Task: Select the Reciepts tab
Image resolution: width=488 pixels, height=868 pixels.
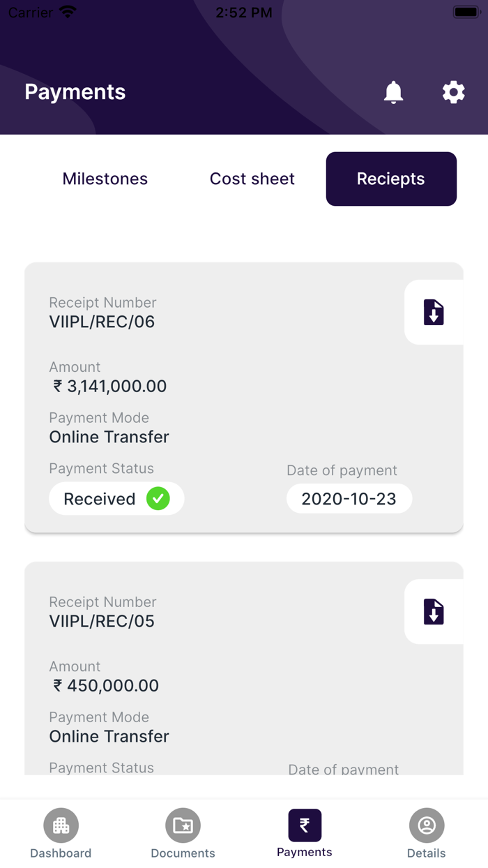Action: (391, 179)
